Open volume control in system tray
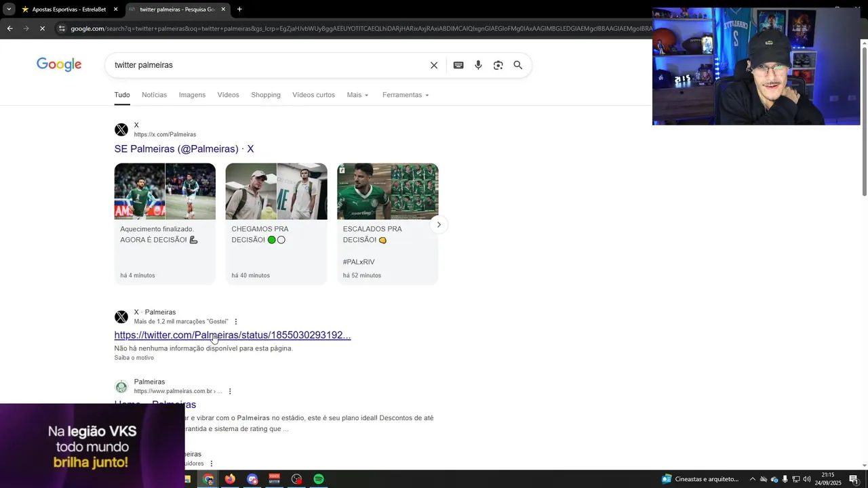 click(807, 479)
